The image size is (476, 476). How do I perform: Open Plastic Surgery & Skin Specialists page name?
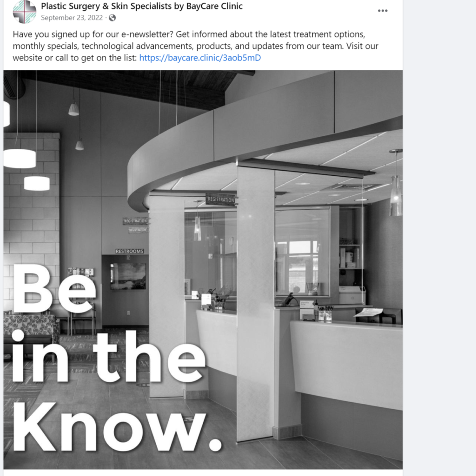click(141, 6)
